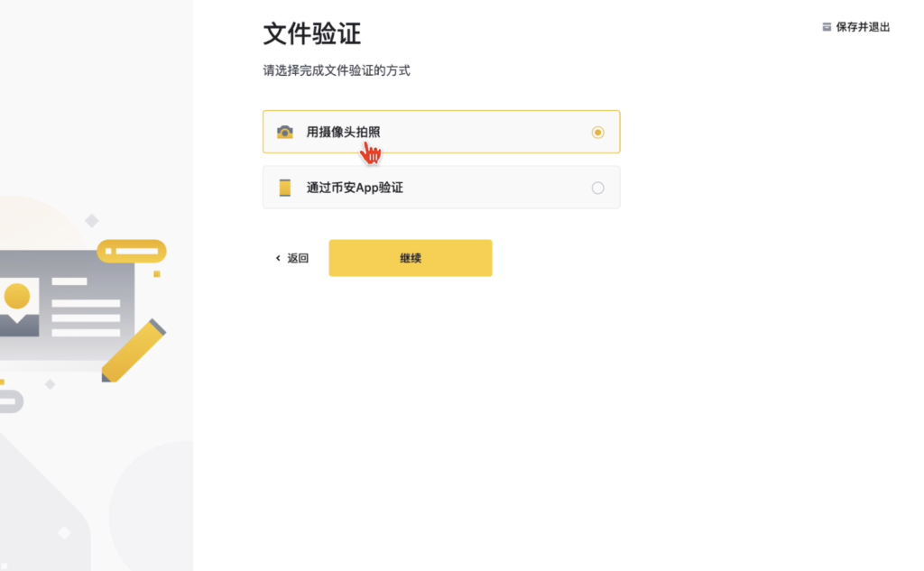This screenshot has height=571, width=924.
Task: Choose the 用摄像头拍照 option label
Action: click(343, 132)
